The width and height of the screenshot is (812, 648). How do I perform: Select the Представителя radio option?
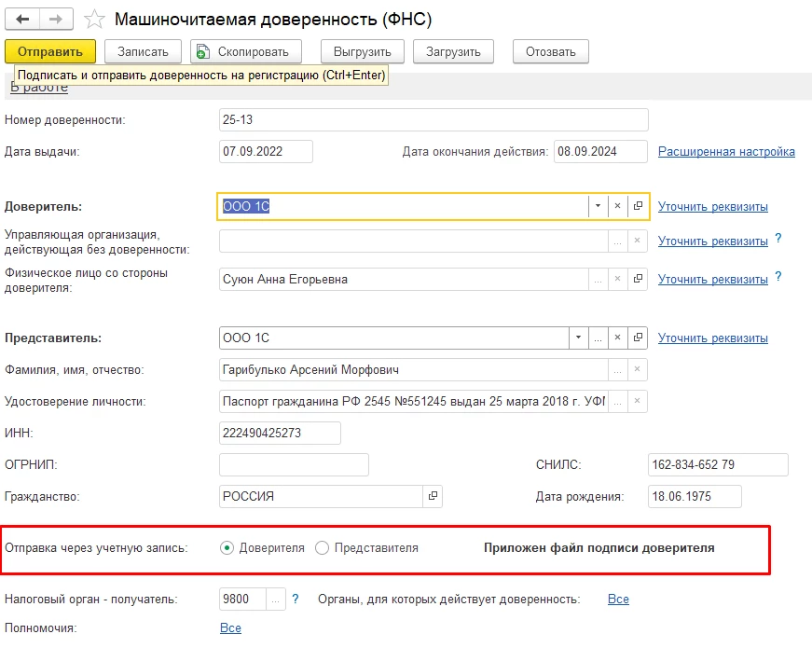click(x=323, y=548)
